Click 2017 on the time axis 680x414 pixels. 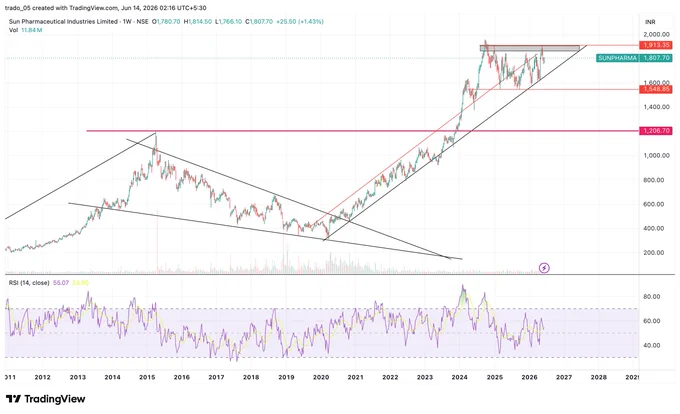pyautogui.click(x=216, y=377)
